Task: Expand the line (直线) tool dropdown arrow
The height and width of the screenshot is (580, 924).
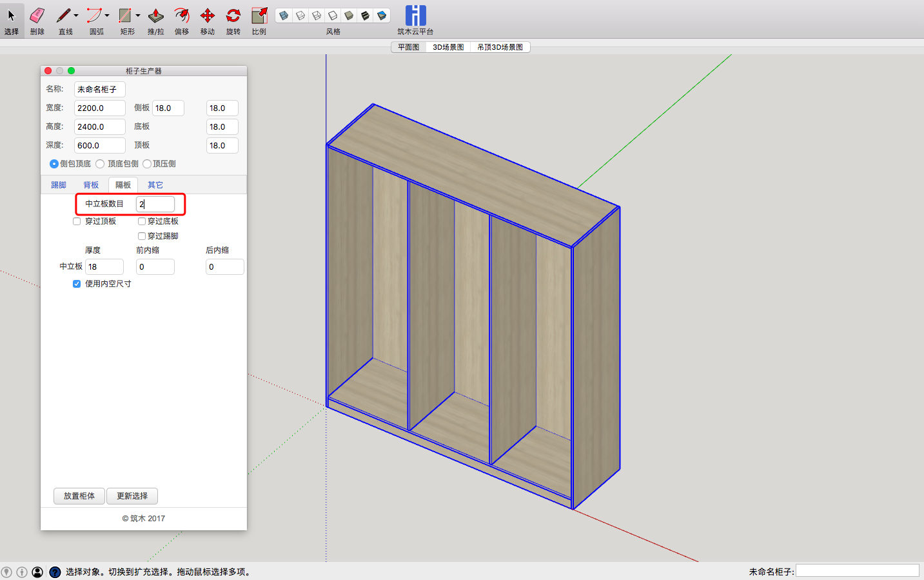Action: pyautogui.click(x=76, y=15)
